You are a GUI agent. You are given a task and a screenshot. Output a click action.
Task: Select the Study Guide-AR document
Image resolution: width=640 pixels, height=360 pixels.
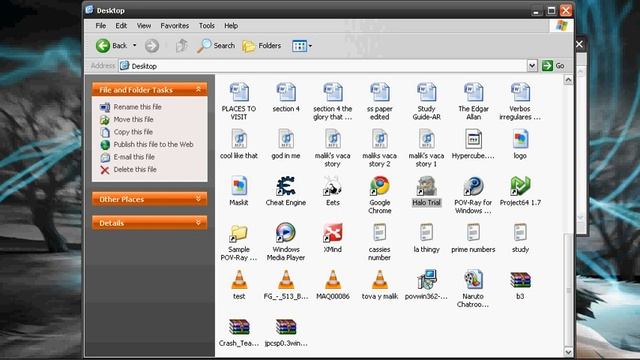coord(427,92)
